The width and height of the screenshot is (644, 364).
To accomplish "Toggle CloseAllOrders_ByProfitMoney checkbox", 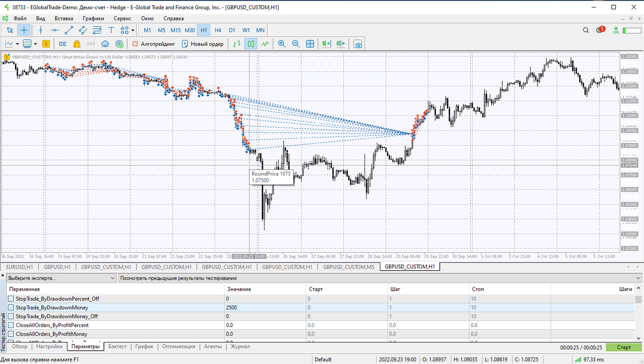I will tap(11, 334).
